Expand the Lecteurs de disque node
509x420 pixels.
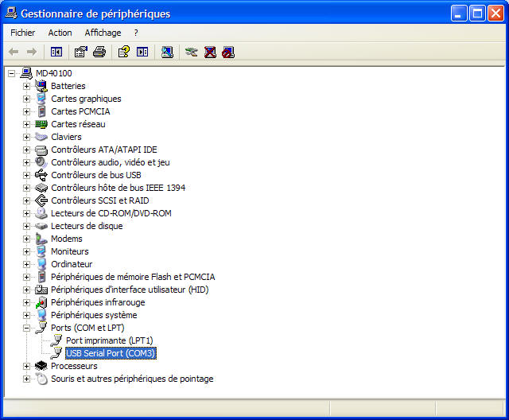point(26,226)
